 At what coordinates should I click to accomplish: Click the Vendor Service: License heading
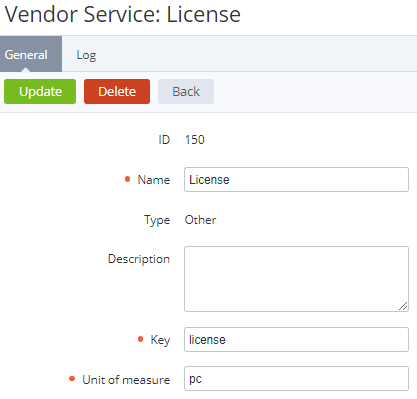pos(123,14)
